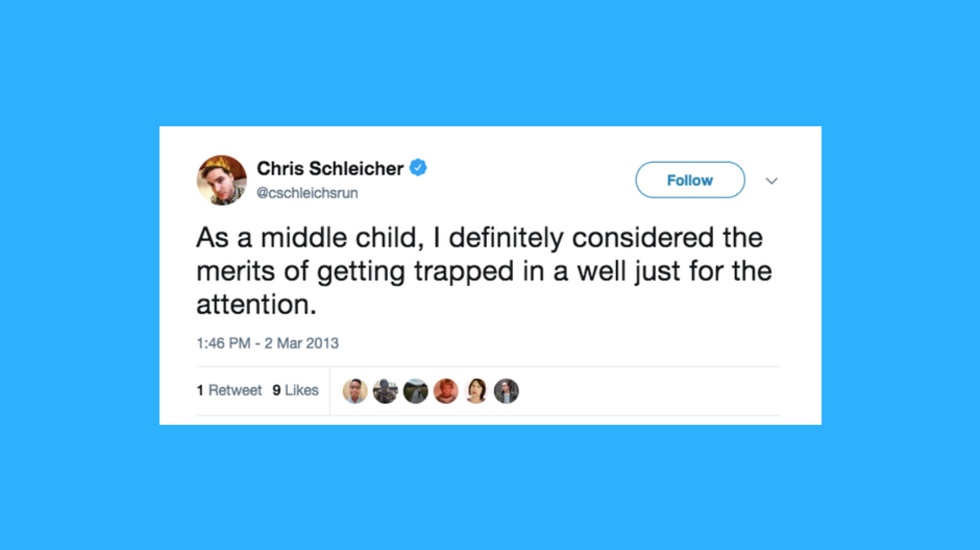Open the second liker avatar in the row
This screenshot has width=980, height=550.
tap(385, 391)
